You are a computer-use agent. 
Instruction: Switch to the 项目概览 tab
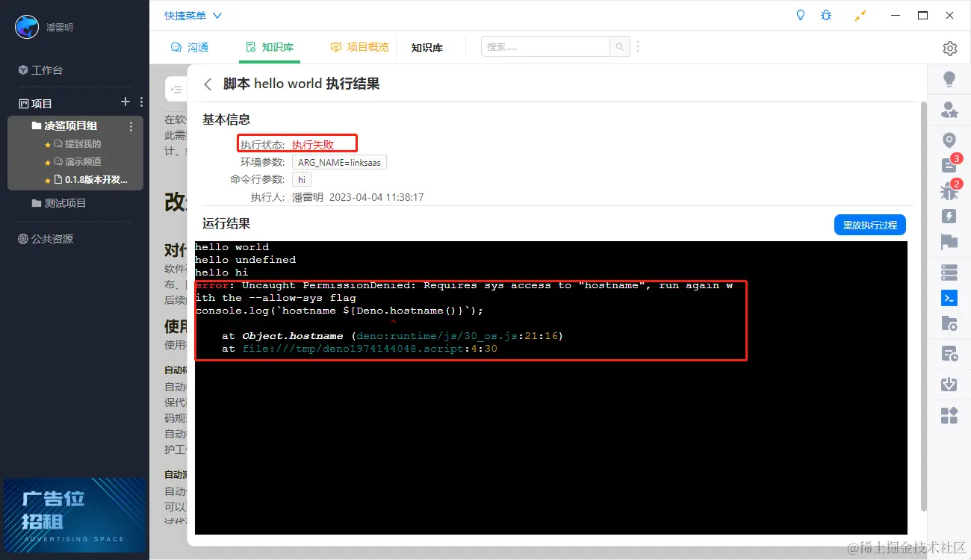(x=360, y=47)
